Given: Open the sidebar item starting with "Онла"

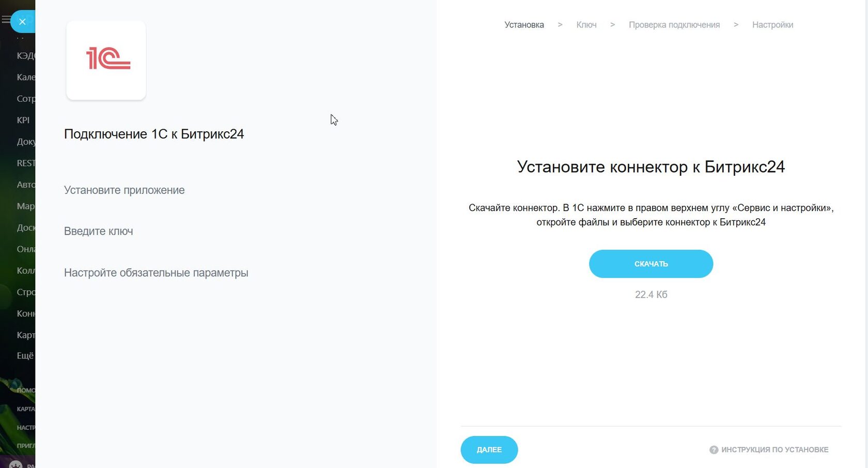Looking at the screenshot, I should pyautogui.click(x=26, y=249).
